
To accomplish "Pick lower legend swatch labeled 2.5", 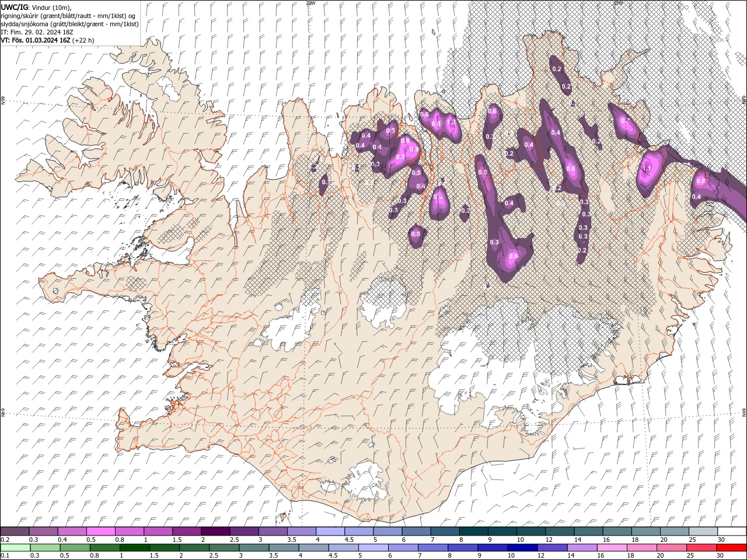I will click(x=224, y=548).
